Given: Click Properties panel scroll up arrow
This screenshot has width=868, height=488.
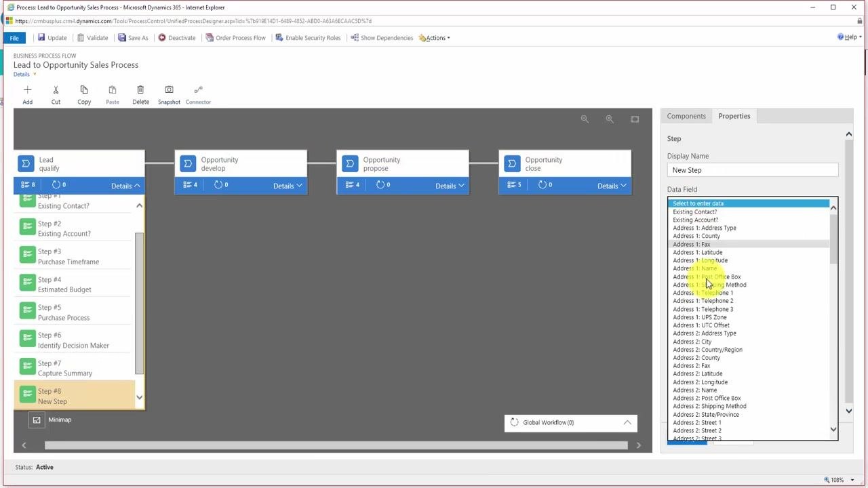Looking at the screenshot, I should point(848,134).
